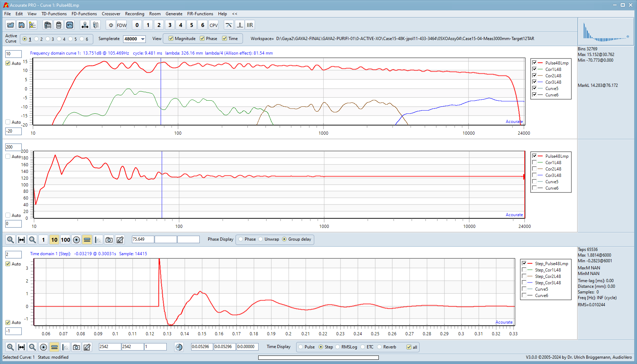637x364 pixels.
Task: Zoom out on frequency plot magnifier
Action: [x=32, y=240]
